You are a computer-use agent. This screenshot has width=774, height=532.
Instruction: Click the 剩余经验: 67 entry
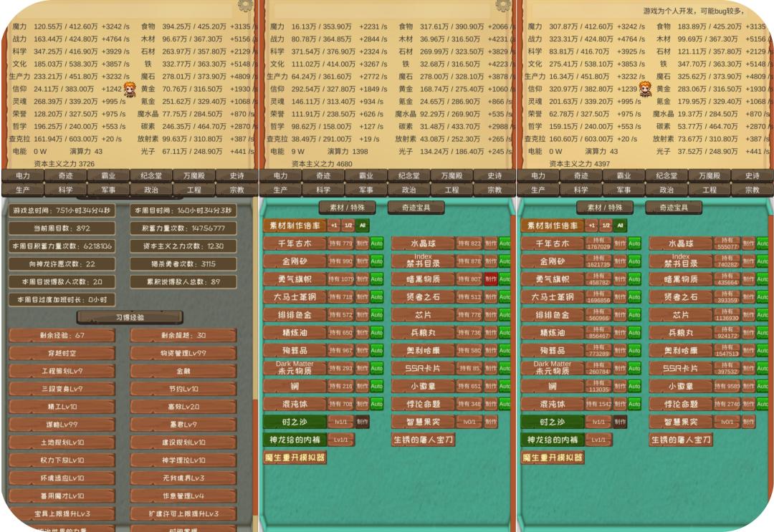coord(62,335)
